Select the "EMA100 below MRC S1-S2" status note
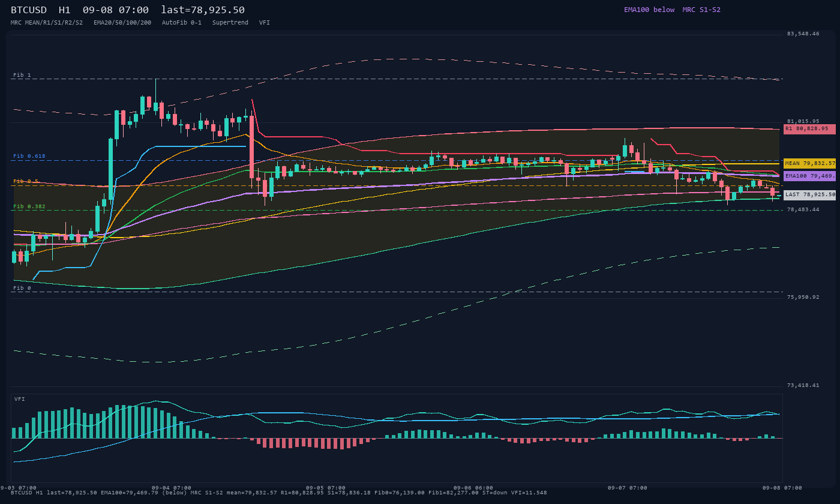Image resolution: width=840 pixels, height=504 pixels. click(672, 10)
